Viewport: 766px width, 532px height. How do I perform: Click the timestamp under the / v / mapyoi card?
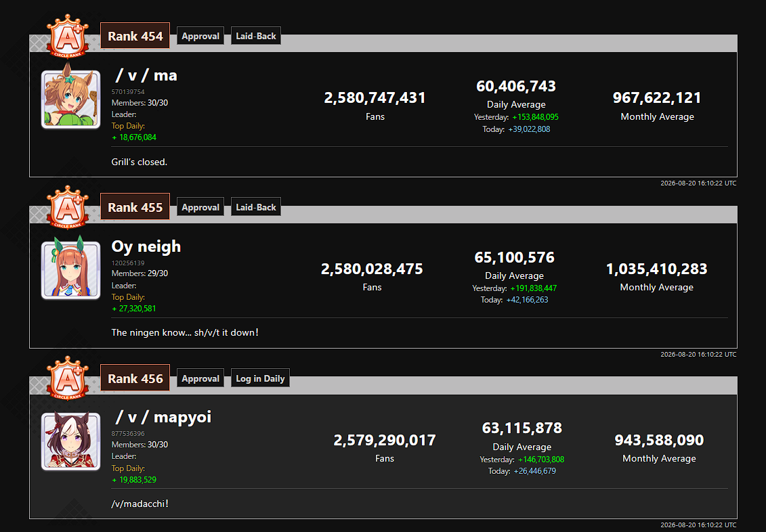(x=698, y=525)
